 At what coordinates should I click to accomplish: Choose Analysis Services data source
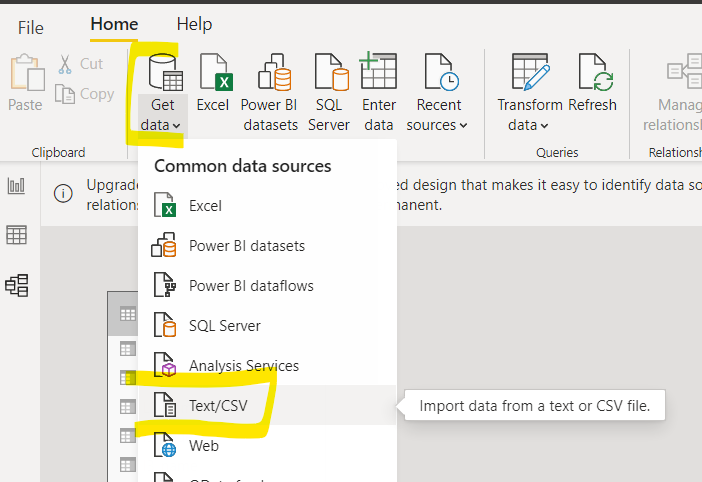[243, 366]
